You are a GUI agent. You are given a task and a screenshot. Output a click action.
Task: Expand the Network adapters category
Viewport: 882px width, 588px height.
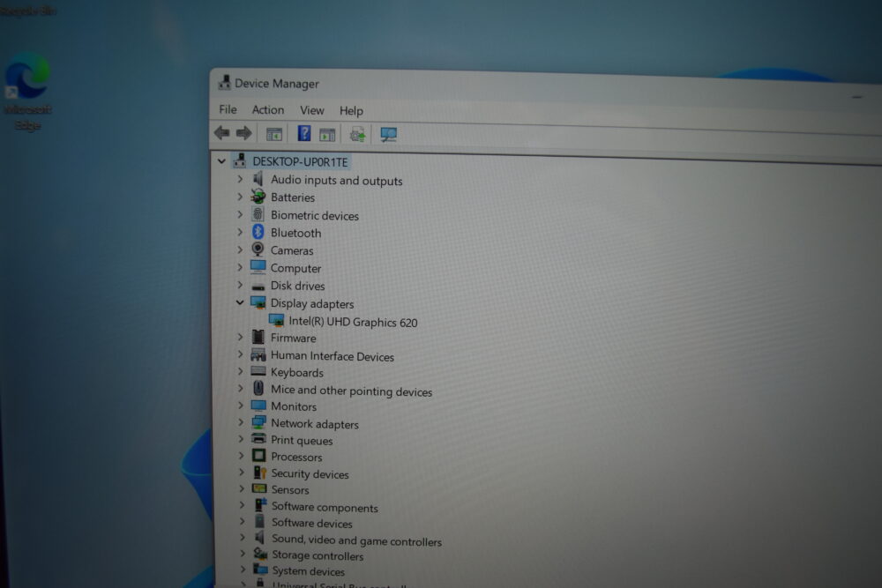241,421
